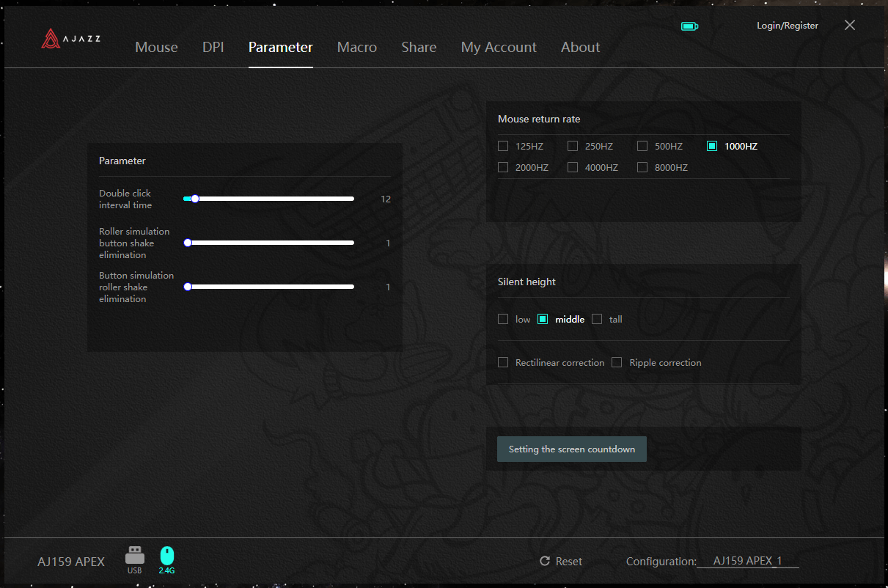Select the USB connection icon
The height and width of the screenshot is (588, 888).
[x=134, y=554]
